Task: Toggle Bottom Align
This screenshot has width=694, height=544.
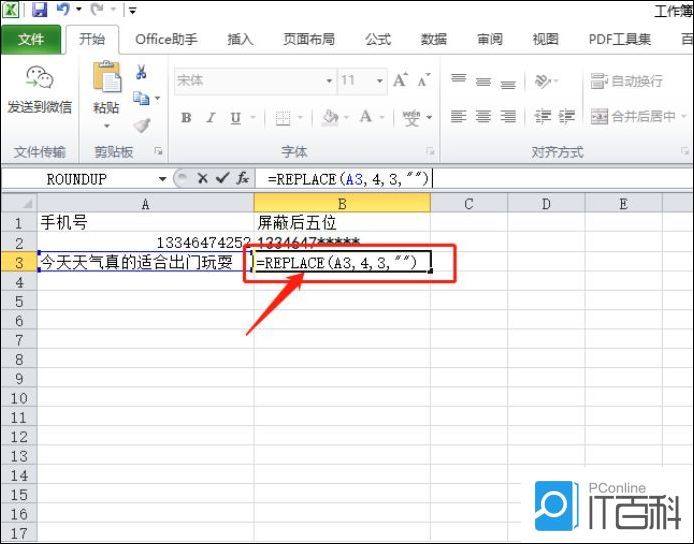Action: coord(508,84)
